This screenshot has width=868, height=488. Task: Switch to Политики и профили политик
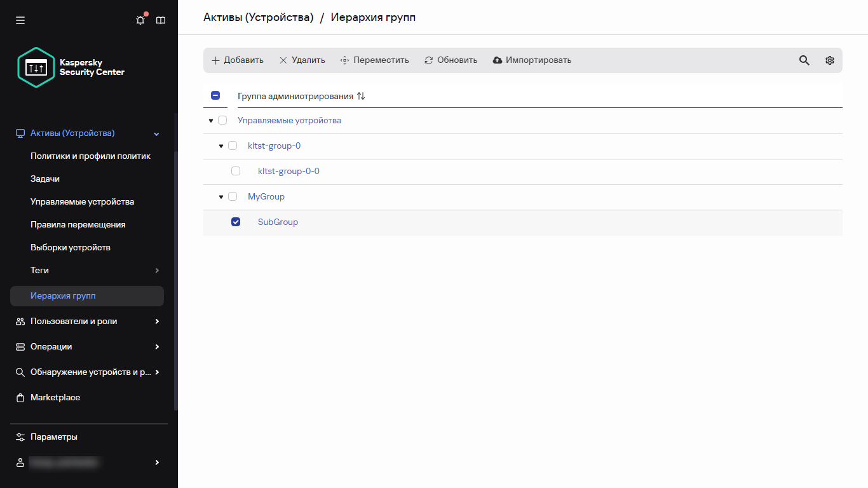90,156
